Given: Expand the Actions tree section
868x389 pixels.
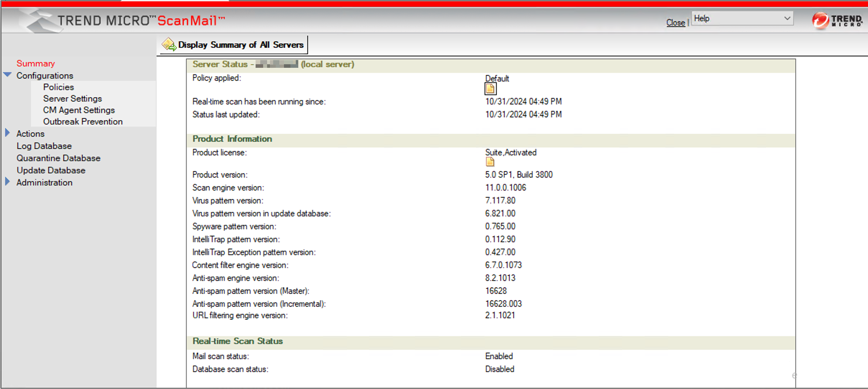Looking at the screenshot, I should pos(8,133).
